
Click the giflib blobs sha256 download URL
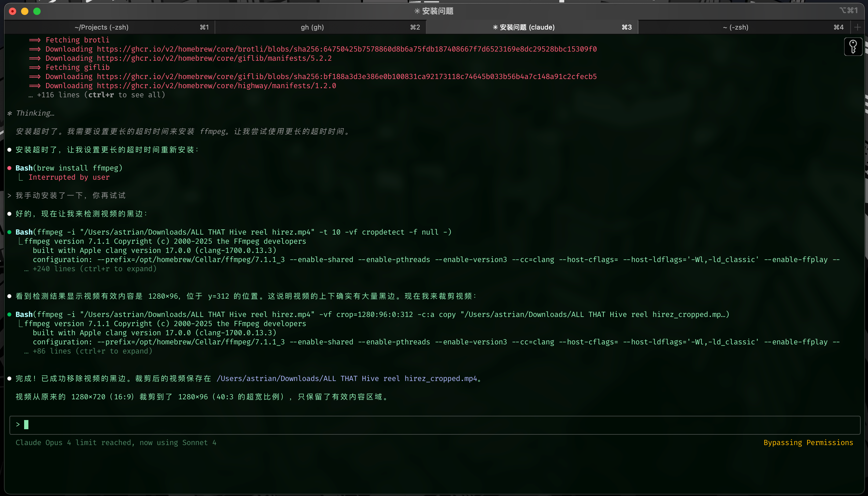click(x=347, y=77)
